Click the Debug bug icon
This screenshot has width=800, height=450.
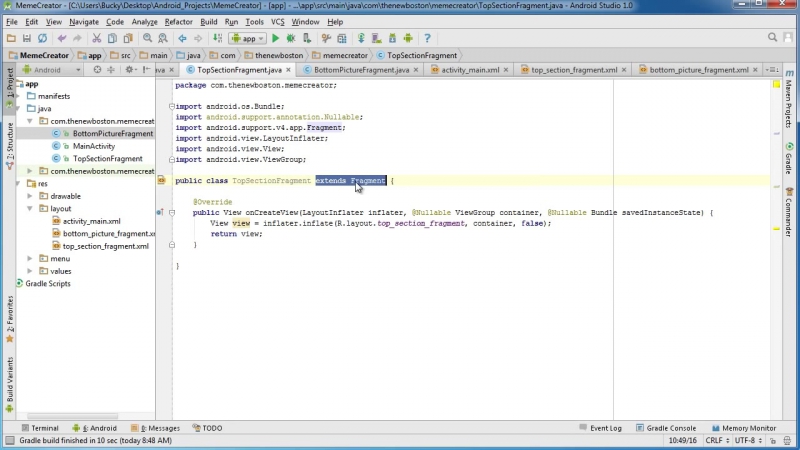[x=291, y=38]
